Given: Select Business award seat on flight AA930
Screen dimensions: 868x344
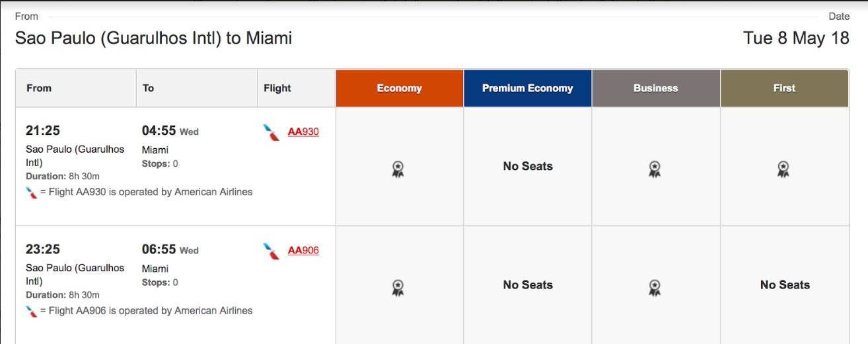Looking at the screenshot, I should point(655,169).
